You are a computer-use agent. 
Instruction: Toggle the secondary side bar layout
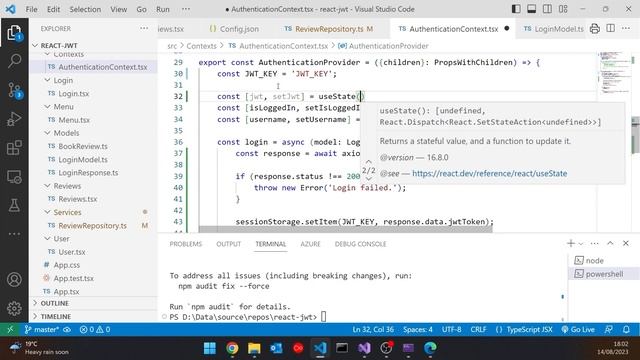click(x=547, y=9)
